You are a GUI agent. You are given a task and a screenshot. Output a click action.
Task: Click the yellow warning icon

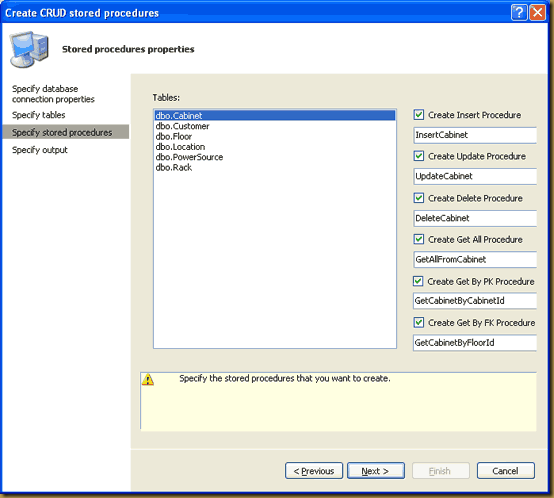click(x=148, y=379)
